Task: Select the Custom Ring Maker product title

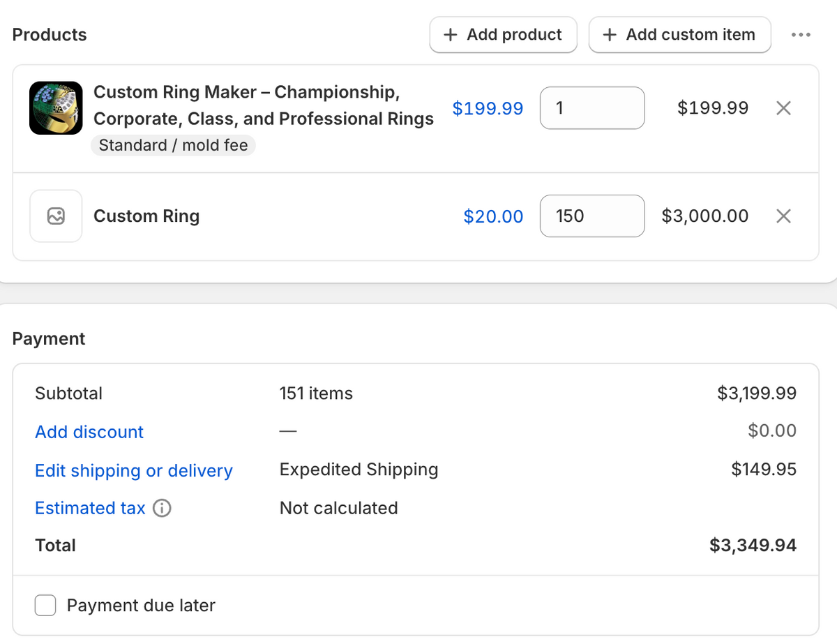Action: coord(264,105)
